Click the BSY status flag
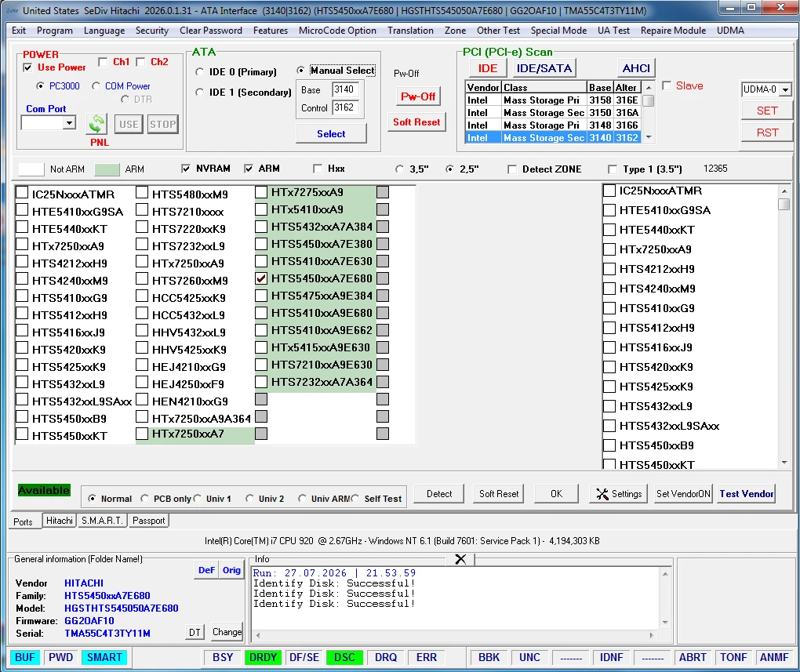The width and height of the screenshot is (800, 672). click(223, 657)
